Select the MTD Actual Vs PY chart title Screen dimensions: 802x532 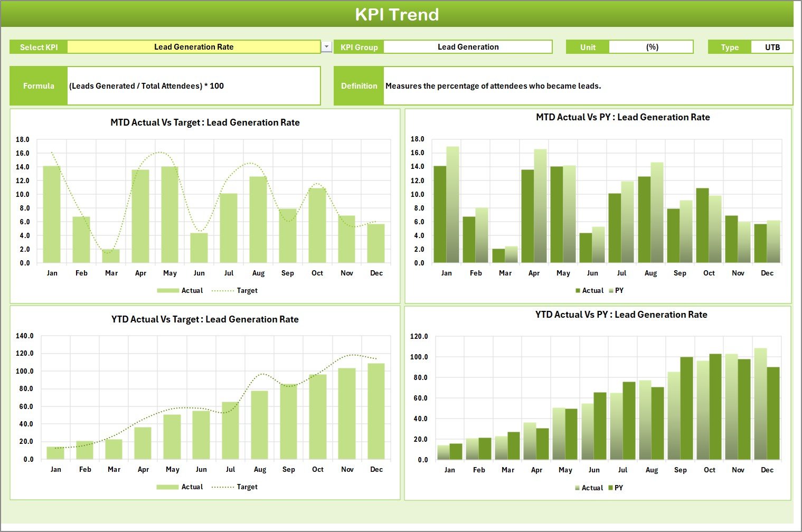[622, 117]
